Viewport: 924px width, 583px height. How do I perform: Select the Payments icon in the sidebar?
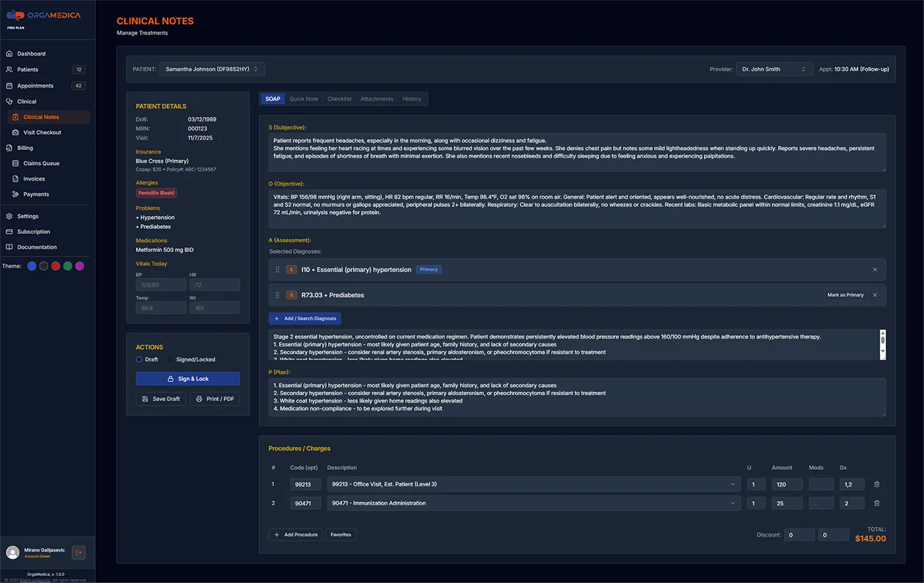15,194
